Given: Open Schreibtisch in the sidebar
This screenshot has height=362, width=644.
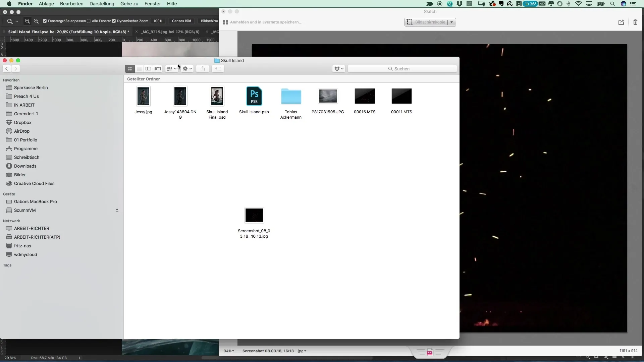Looking at the screenshot, I should pos(26,157).
